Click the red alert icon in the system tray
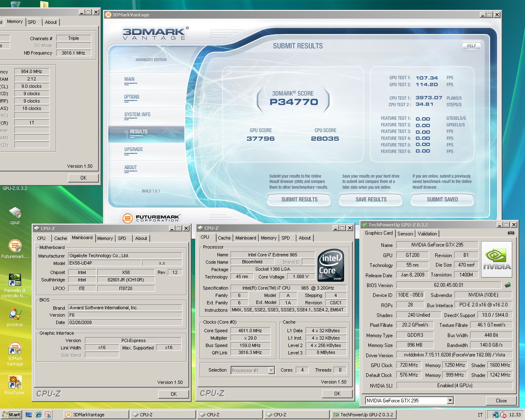The image size is (525, 420). [503, 415]
